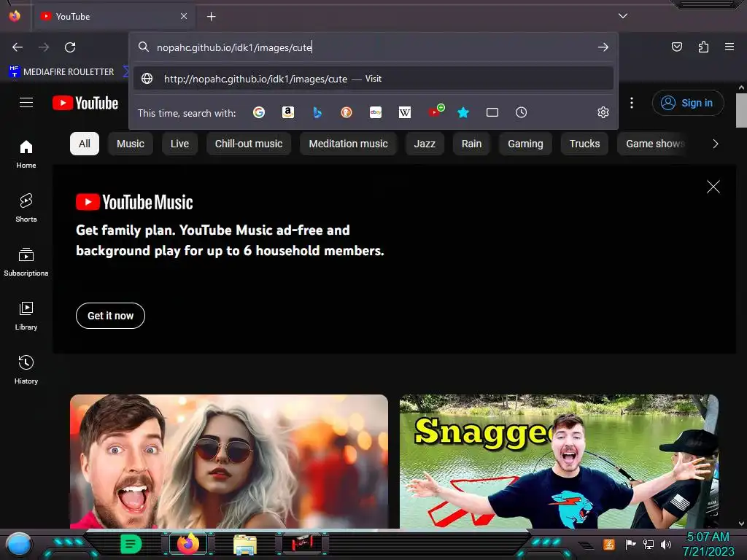The image size is (747, 560).
Task: Click the YouTube logo
Action: (85, 103)
